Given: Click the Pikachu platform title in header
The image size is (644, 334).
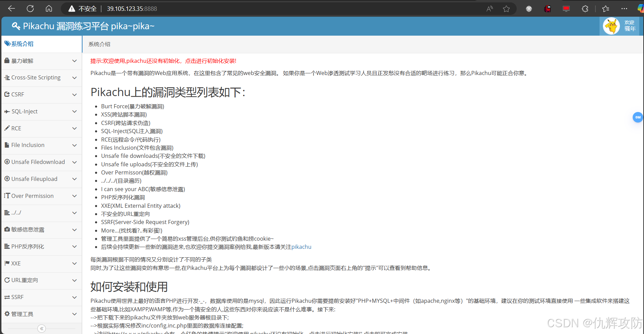Looking at the screenshot, I should pos(89,26).
